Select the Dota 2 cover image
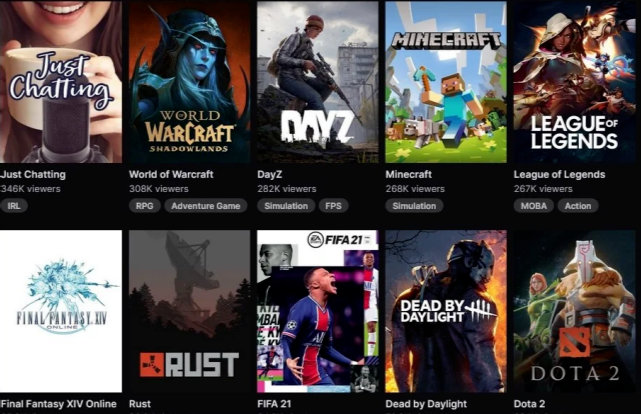 [574, 311]
